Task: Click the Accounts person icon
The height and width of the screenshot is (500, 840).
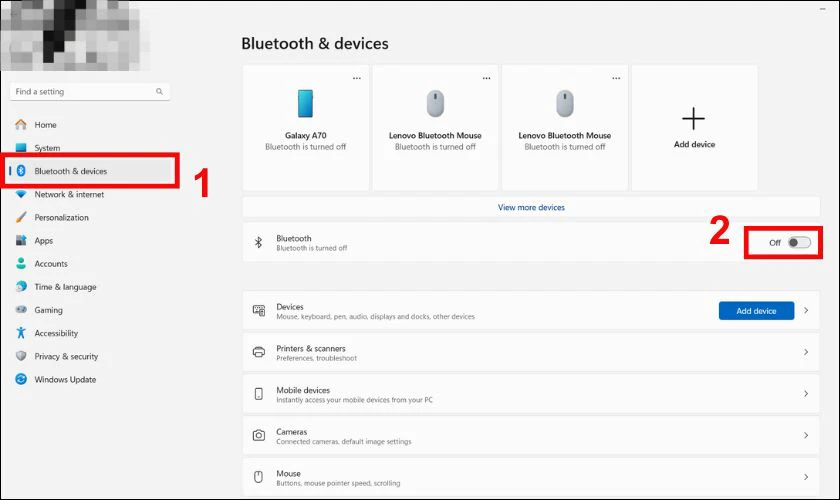Action: tap(21, 263)
